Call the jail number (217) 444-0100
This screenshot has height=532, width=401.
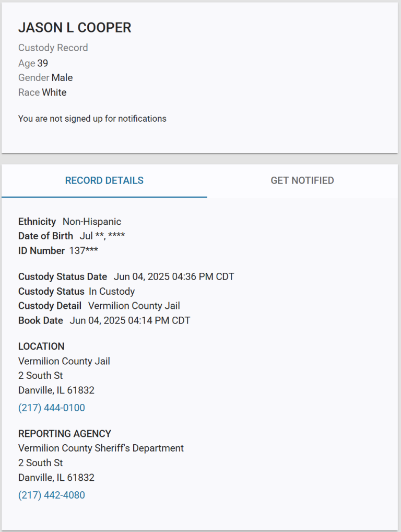pos(52,408)
